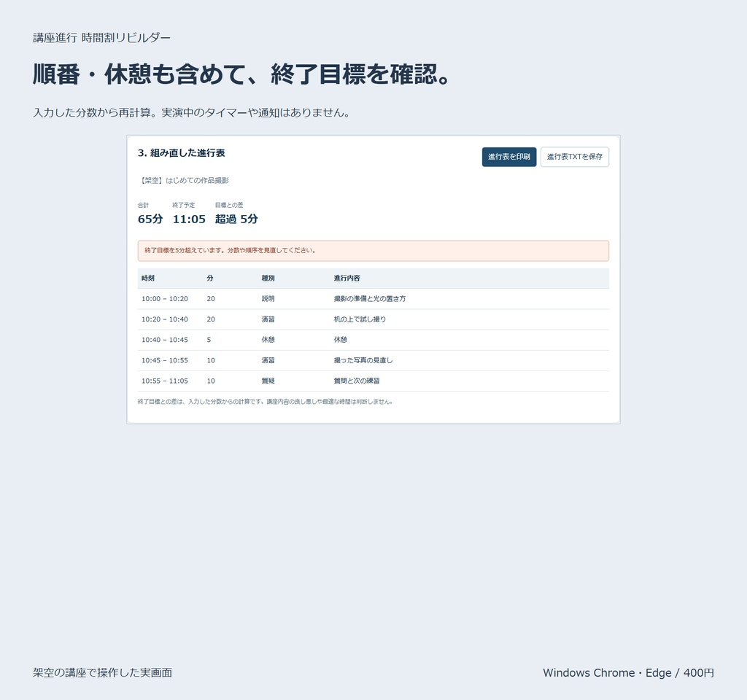The height and width of the screenshot is (700, 747).
Task: Click the 合計 label
Action: pyautogui.click(x=143, y=205)
